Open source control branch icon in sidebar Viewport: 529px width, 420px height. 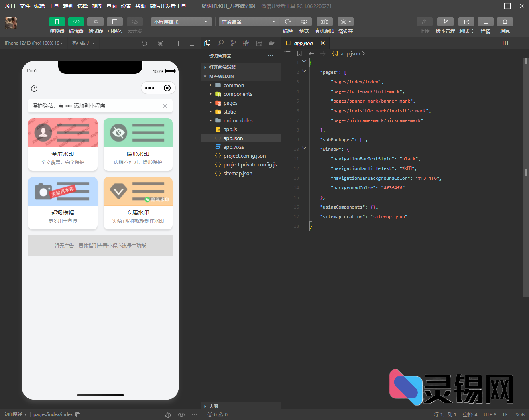coord(233,43)
